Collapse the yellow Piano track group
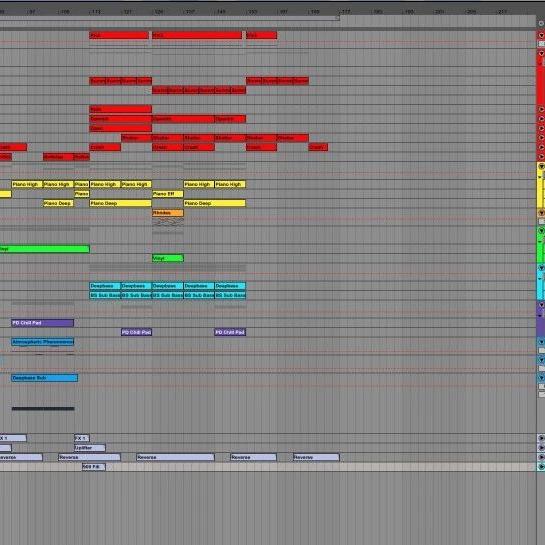 point(541,166)
